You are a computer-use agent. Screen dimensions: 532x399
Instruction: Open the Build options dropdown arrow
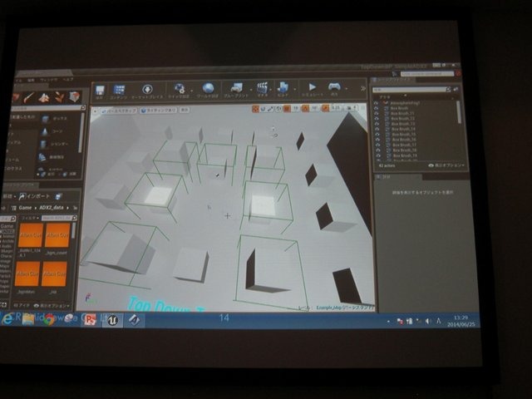point(294,89)
